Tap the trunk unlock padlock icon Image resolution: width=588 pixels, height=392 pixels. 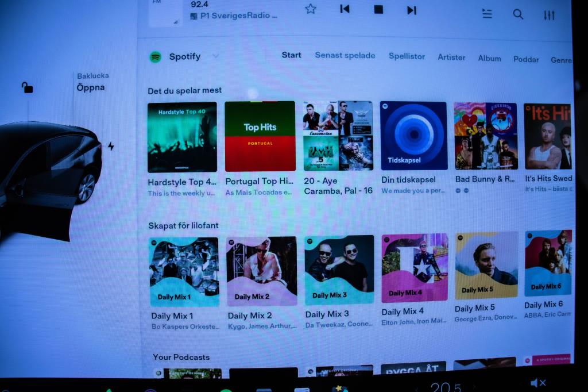click(27, 87)
